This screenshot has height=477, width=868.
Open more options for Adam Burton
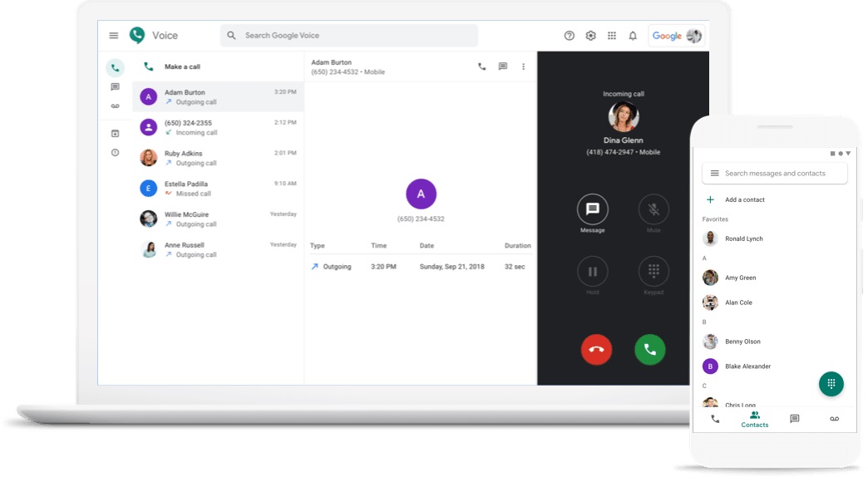click(x=523, y=66)
